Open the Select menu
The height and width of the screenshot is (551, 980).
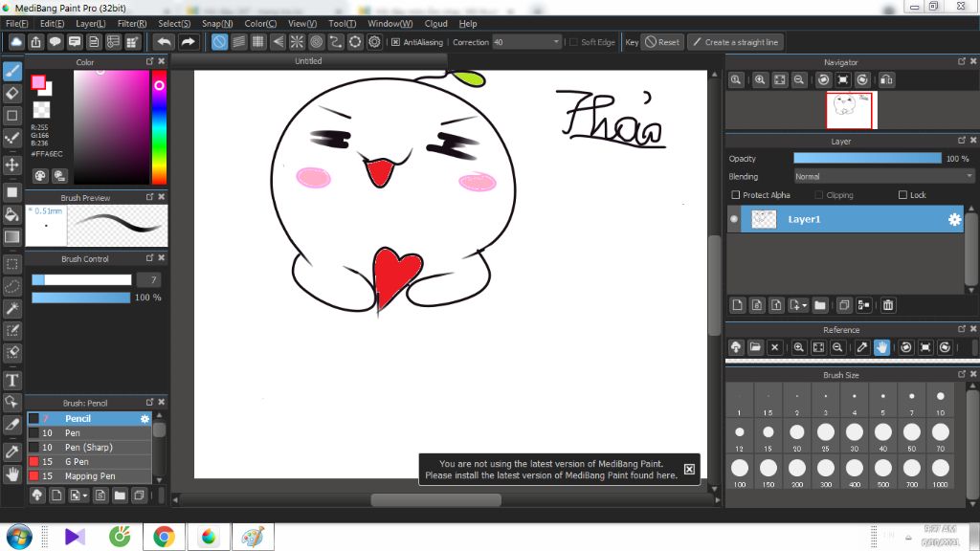click(174, 24)
